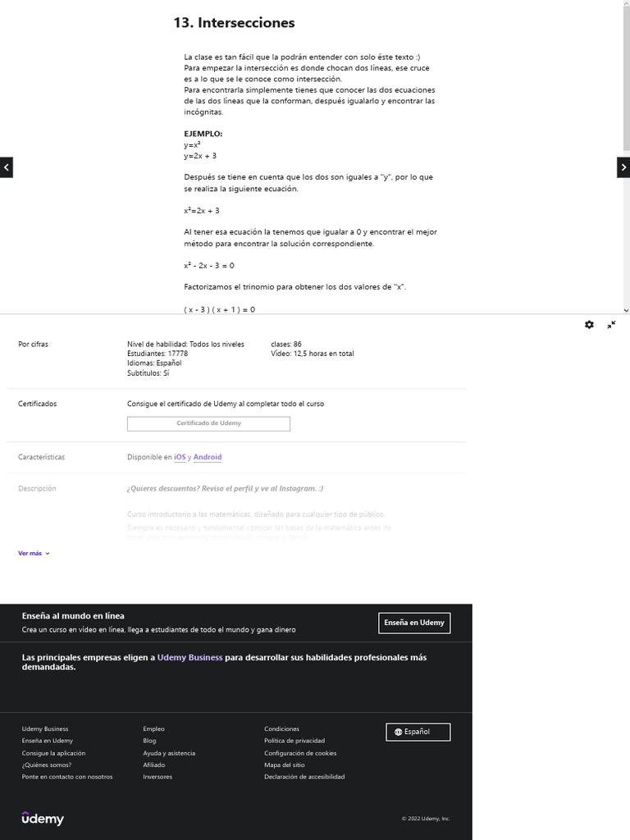Open Mapa del sitio link
Image resolution: width=630 pixels, height=840 pixels.
(x=284, y=765)
